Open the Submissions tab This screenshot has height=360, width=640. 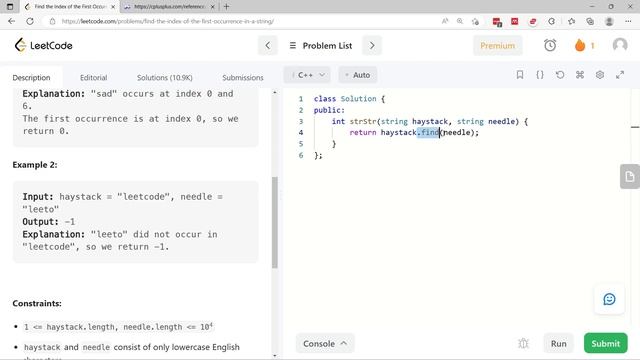(242, 78)
